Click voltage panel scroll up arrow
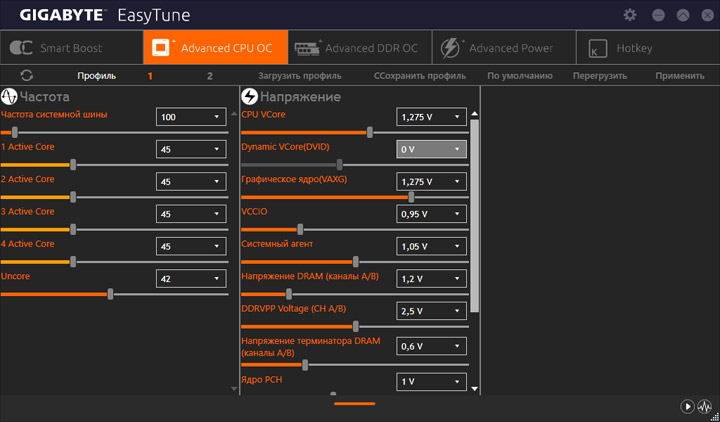The width and height of the screenshot is (720, 422). click(475, 113)
